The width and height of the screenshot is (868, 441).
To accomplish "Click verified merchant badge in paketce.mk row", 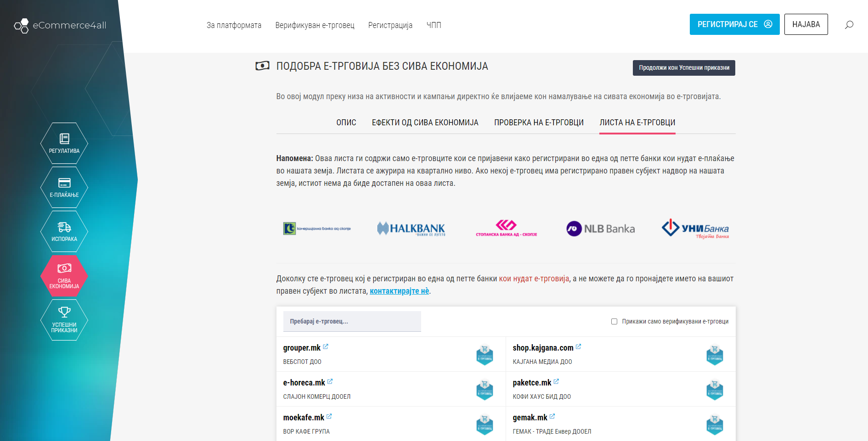I will 715,390.
